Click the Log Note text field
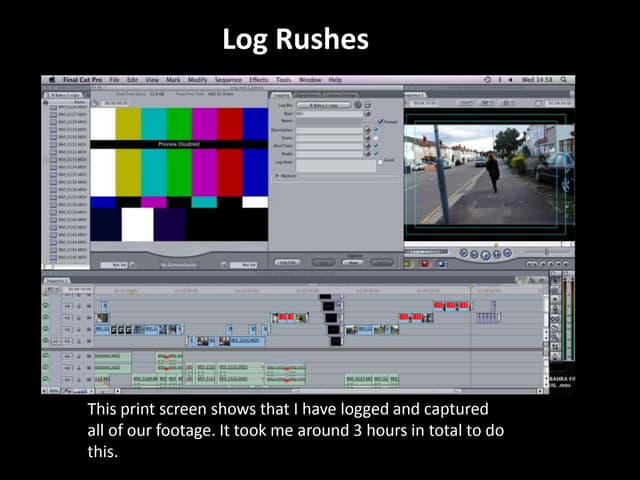The height and width of the screenshot is (480, 640). [336, 166]
